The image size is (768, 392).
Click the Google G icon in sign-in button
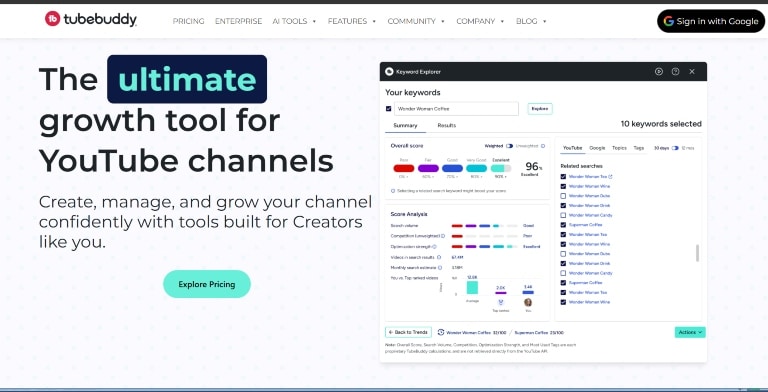pyautogui.click(x=669, y=21)
